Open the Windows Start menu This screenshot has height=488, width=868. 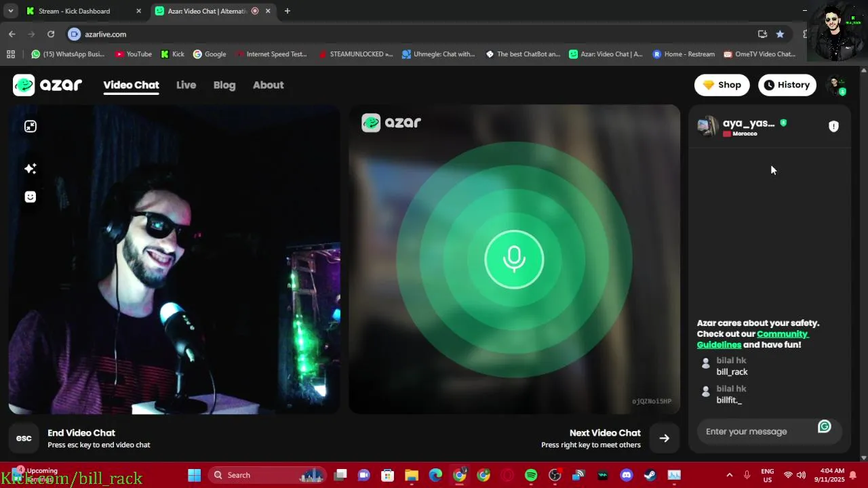coord(195,475)
